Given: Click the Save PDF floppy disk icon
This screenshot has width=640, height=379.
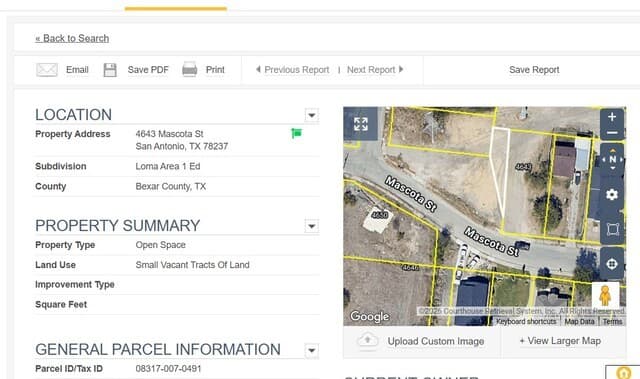Looking at the screenshot, I should click(x=110, y=70).
